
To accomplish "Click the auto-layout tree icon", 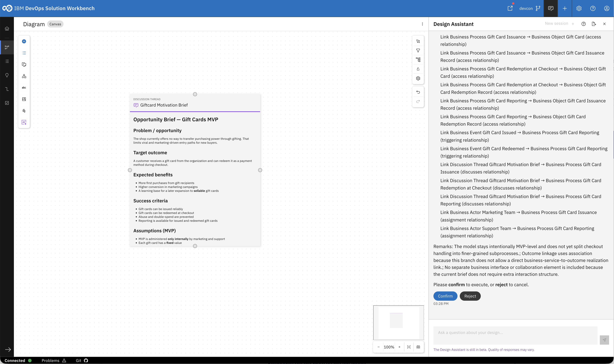I will pos(418,60).
